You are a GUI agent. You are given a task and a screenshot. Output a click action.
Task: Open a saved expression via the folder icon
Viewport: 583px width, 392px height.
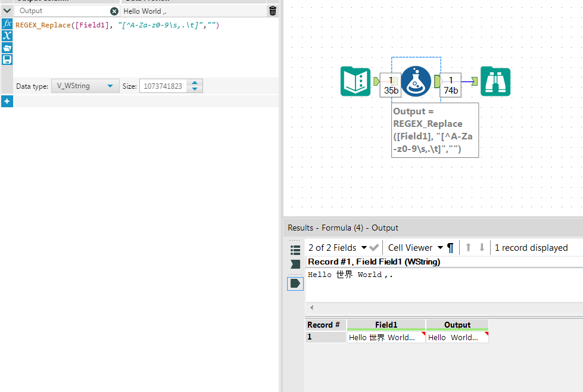coord(7,48)
